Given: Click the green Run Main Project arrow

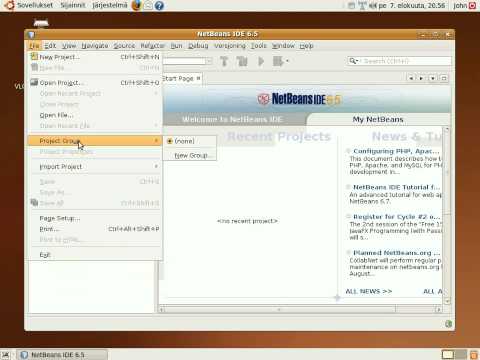Looking at the screenshot, I should [x=261, y=61].
